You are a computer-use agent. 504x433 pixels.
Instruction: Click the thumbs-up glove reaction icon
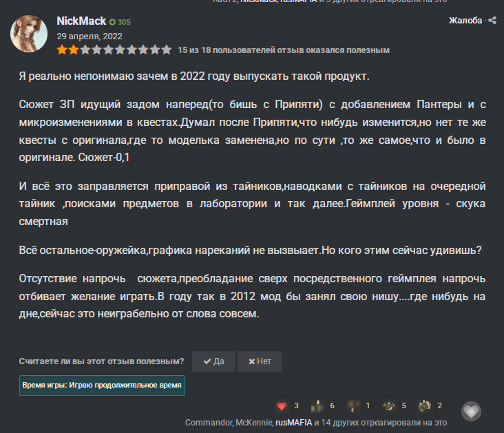[x=317, y=406]
